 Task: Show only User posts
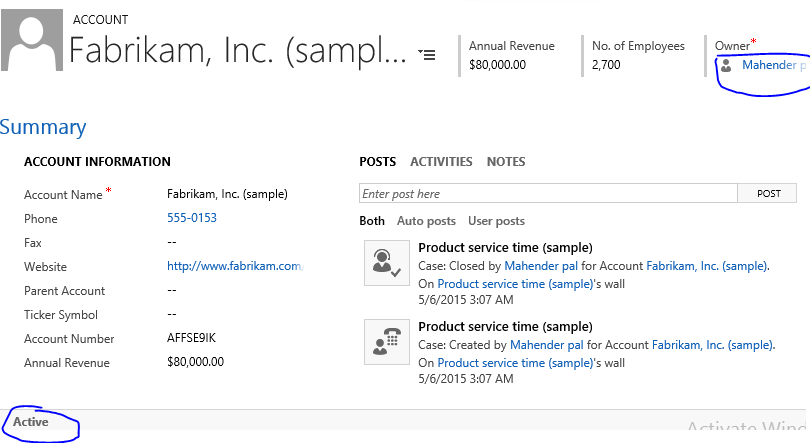(496, 221)
